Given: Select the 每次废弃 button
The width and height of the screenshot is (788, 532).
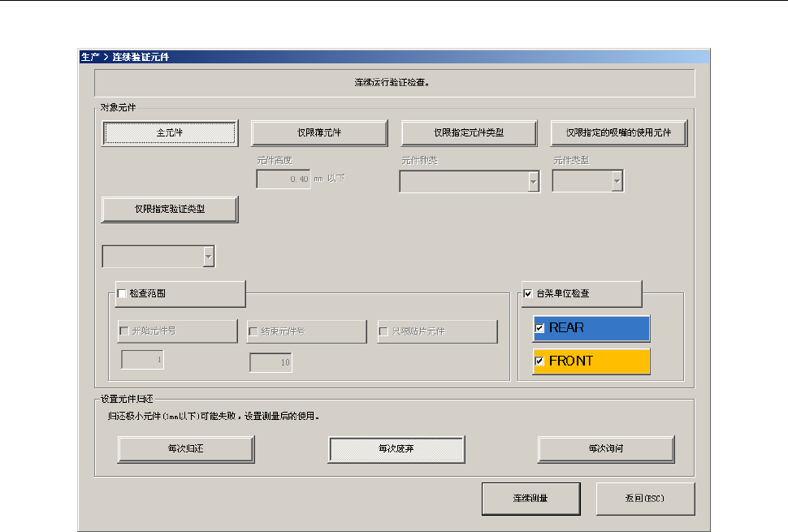Looking at the screenshot, I should point(396,449).
